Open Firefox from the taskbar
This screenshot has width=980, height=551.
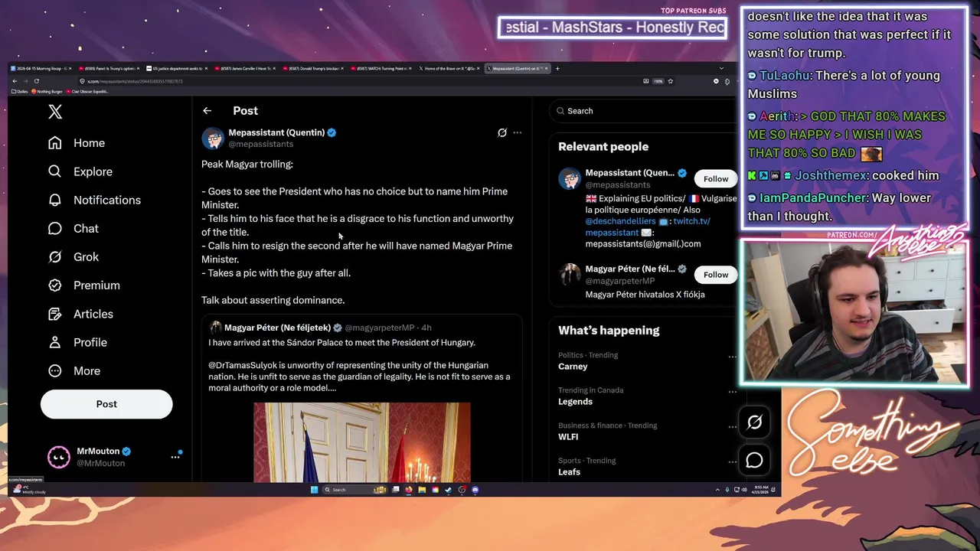[409, 490]
